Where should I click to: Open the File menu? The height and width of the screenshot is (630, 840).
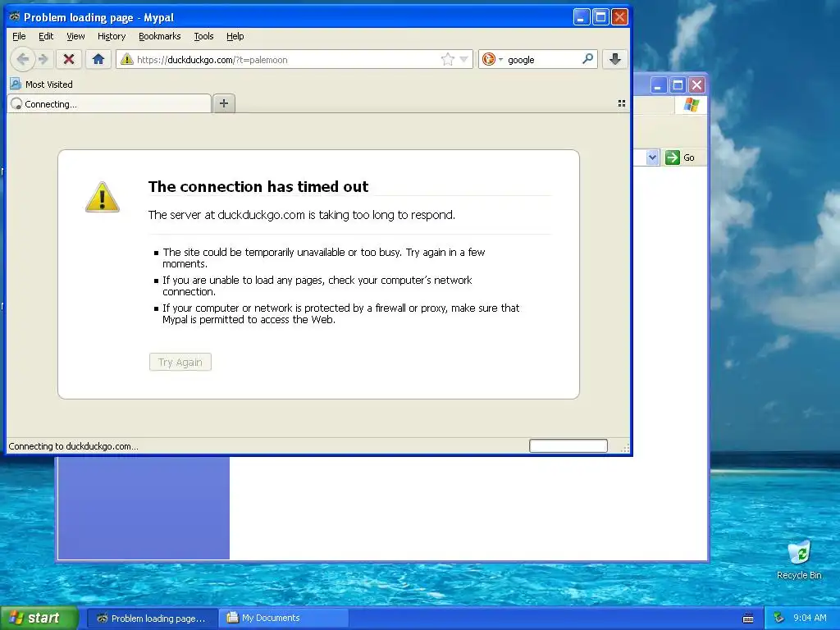(x=19, y=36)
